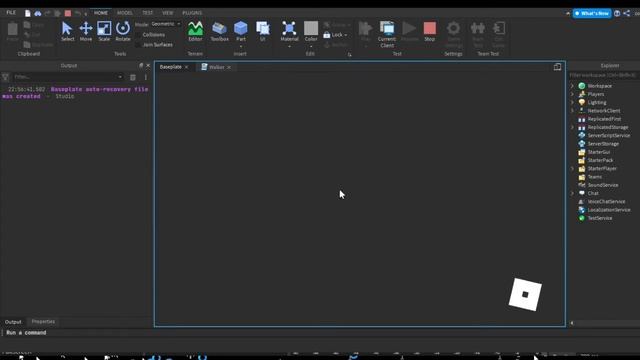Expand the Chat tree node
Image resolution: width=640 pixels, height=360 pixels.
[572, 193]
